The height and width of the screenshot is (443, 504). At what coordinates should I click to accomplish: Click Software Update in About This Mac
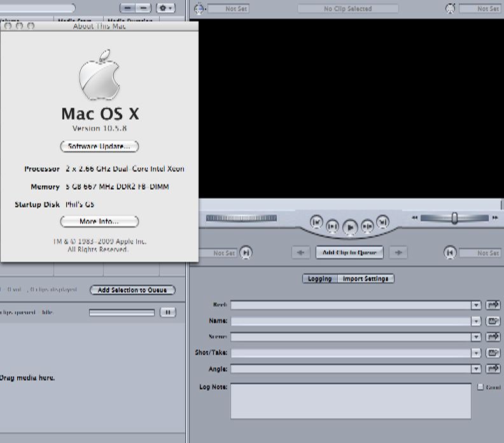click(x=99, y=146)
